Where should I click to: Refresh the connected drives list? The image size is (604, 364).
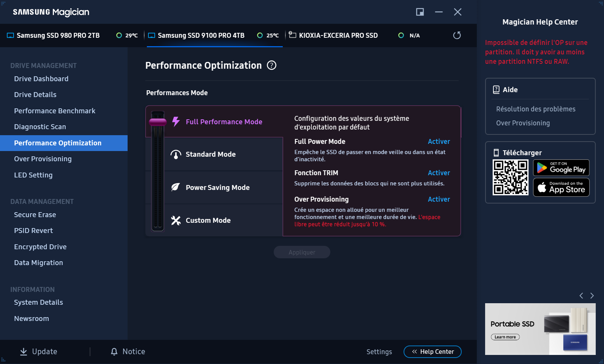point(457,35)
